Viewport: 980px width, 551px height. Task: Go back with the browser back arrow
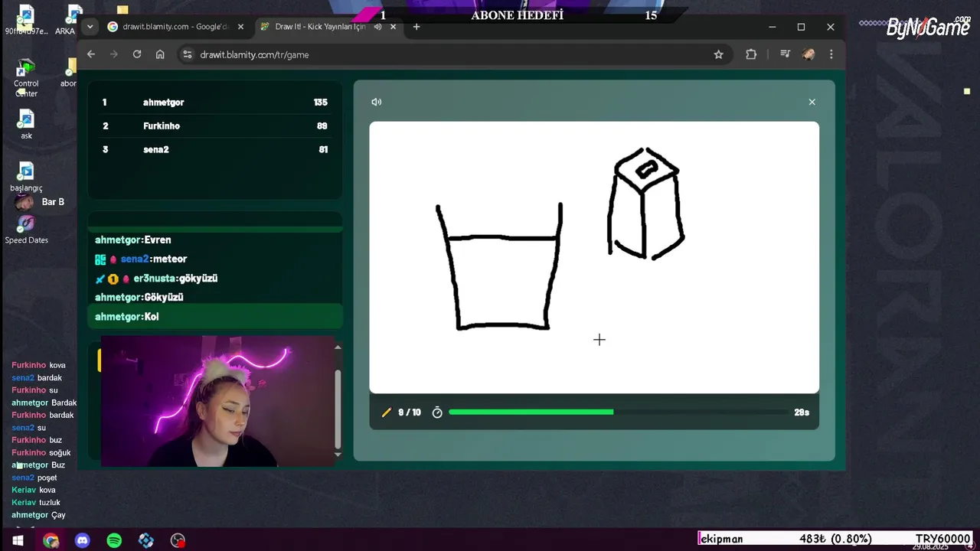(91, 54)
